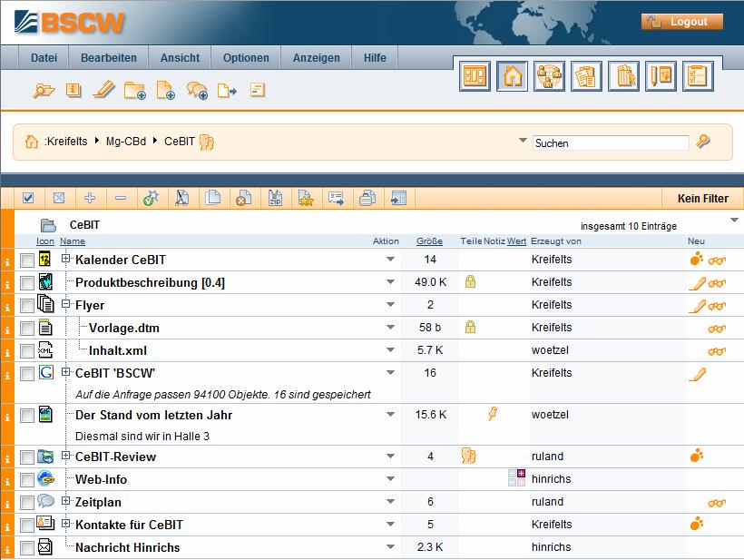Click the copy pages icon
The height and width of the screenshot is (560, 744).
213,198
